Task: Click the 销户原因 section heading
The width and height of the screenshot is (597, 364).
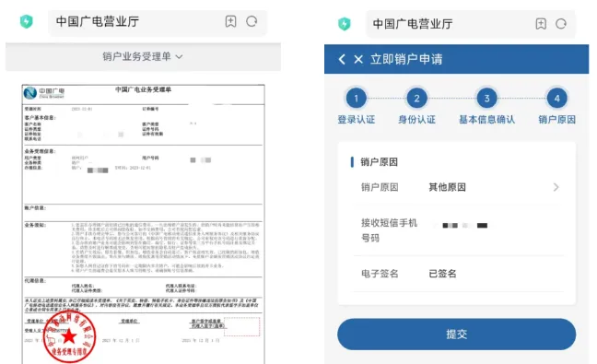Action: [379, 162]
